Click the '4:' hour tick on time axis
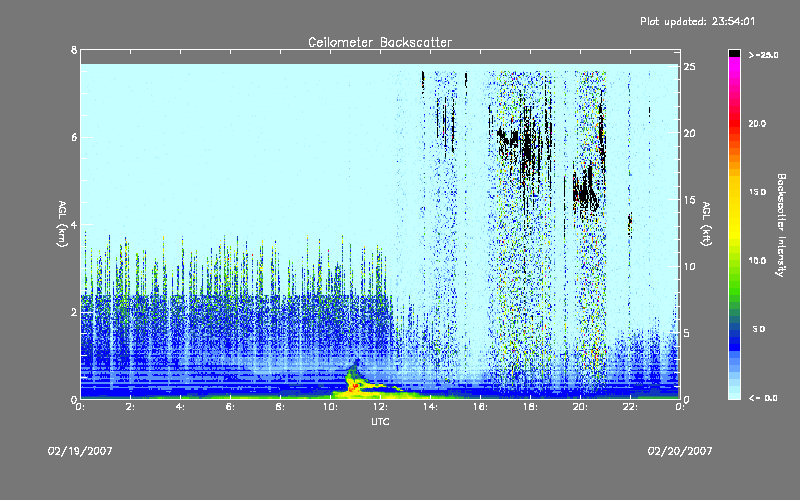The width and height of the screenshot is (800, 500). (180, 407)
